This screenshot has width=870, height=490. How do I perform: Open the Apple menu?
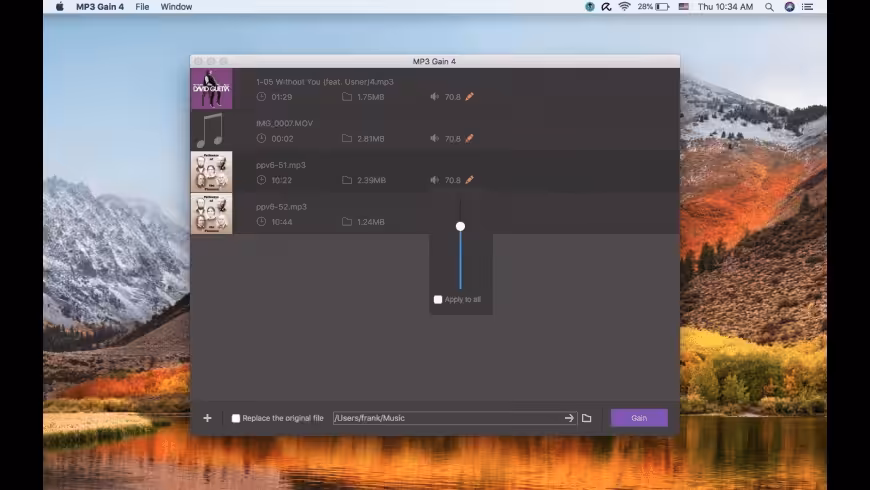click(60, 7)
